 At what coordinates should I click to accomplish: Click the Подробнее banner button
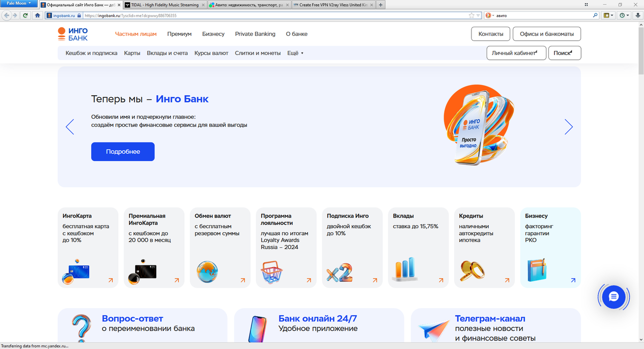coord(123,152)
